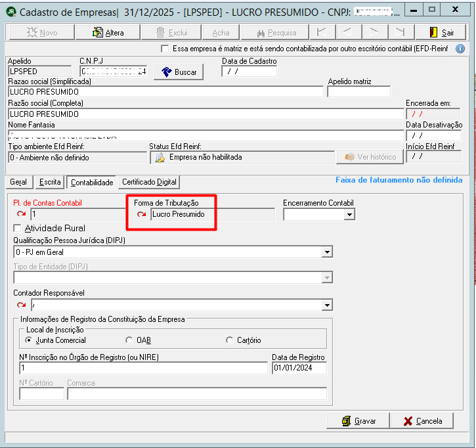Click the Comarca input field
The height and width of the screenshot is (448, 476).
click(x=197, y=394)
